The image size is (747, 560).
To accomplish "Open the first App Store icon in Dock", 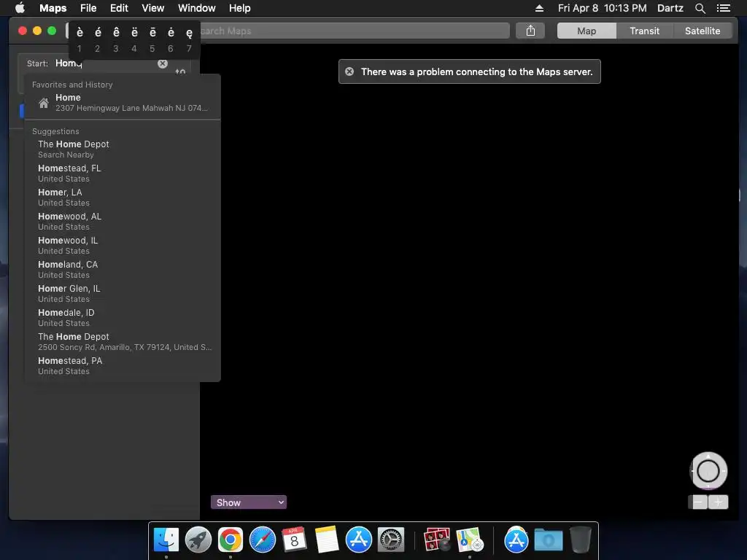I will pyautogui.click(x=359, y=540).
